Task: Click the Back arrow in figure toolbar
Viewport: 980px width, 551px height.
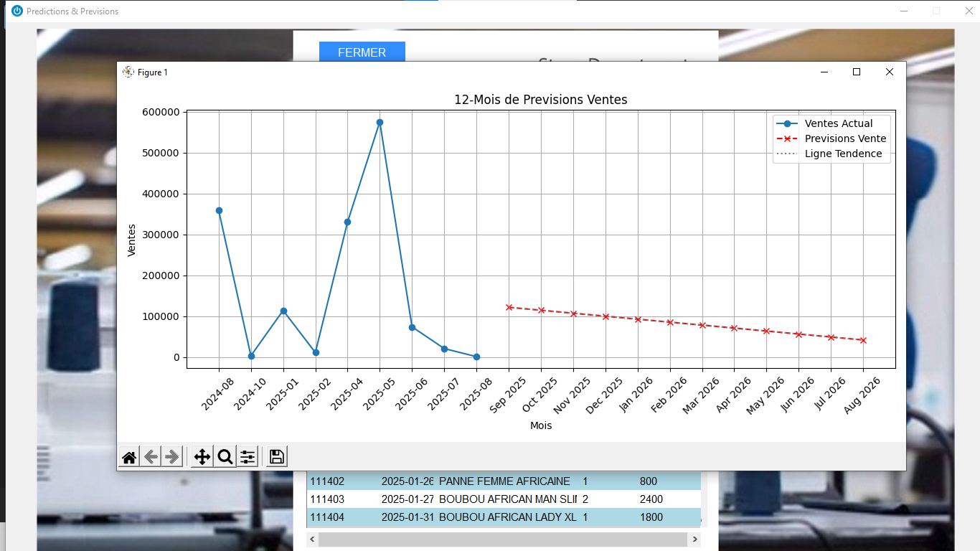Action: click(151, 457)
